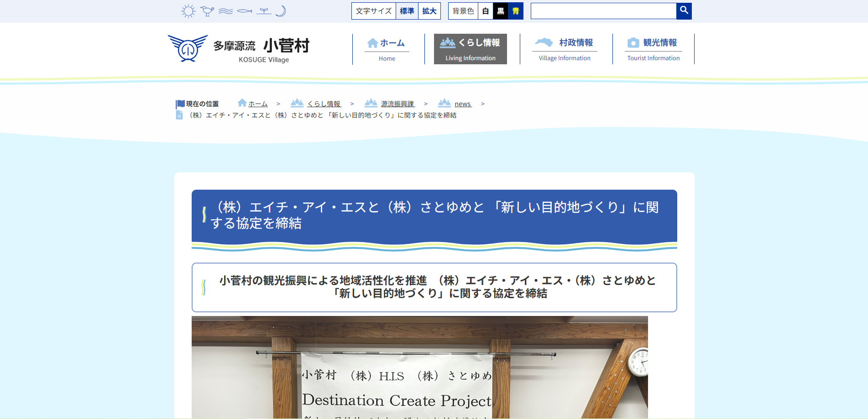Image resolution: width=868 pixels, height=419 pixels.
Task: Click the crescent moon icon in the top bar
Action: coord(281,11)
